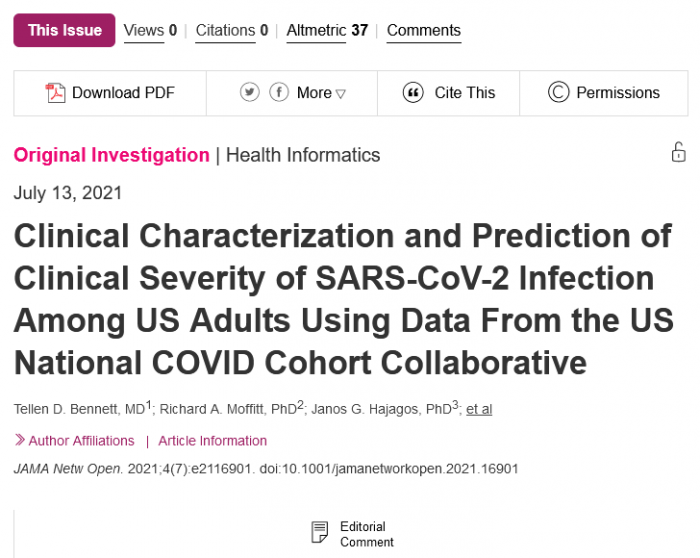This screenshot has width=700, height=558.
Task: Open the Article Information link
Action: 212,441
